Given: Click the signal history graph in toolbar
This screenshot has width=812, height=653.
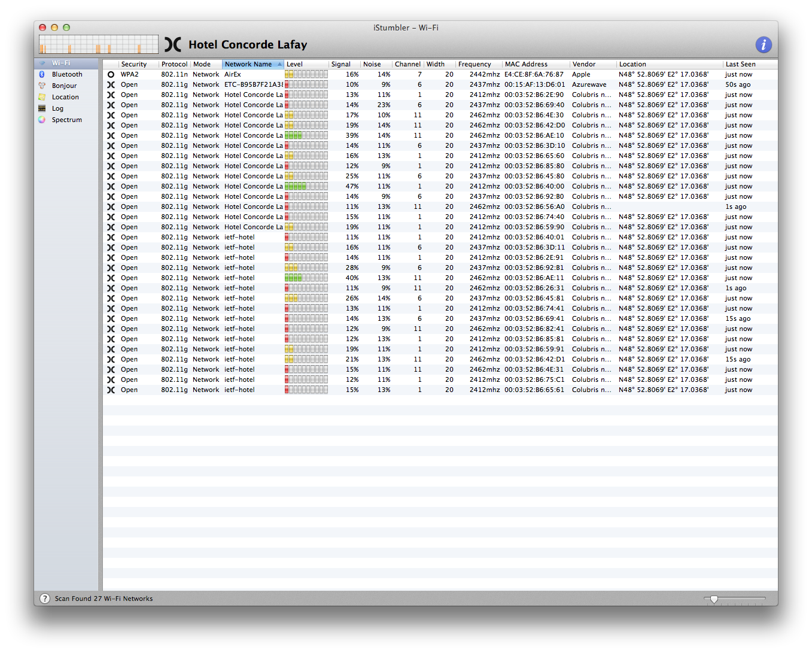Looking at the screenshot, I should coord(99,44).
